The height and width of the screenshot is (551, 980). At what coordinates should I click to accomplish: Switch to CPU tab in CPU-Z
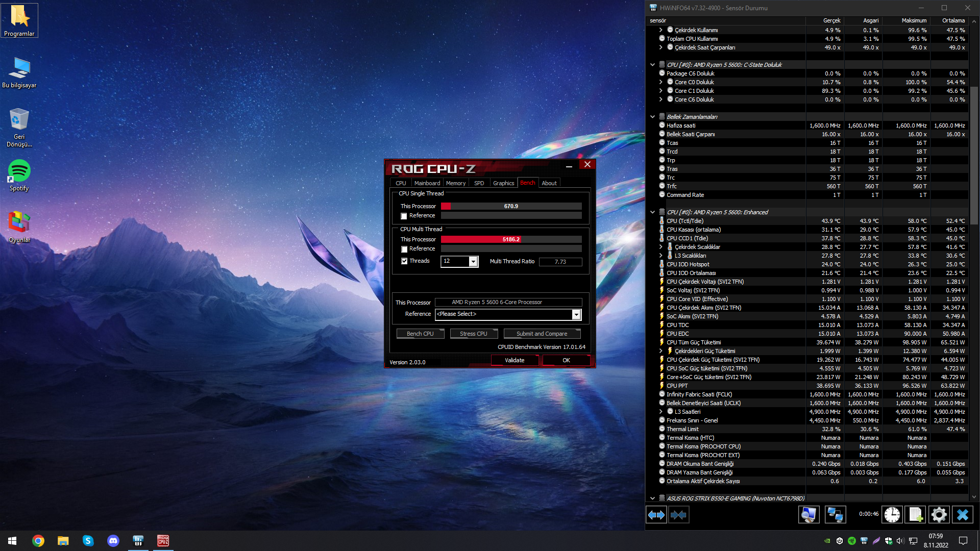coord(401,183)
